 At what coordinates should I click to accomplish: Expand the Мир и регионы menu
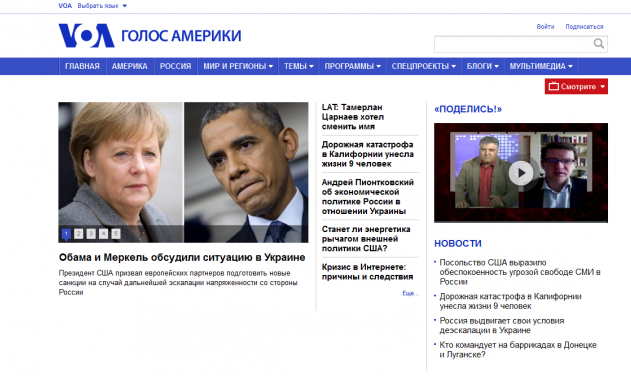238,66
